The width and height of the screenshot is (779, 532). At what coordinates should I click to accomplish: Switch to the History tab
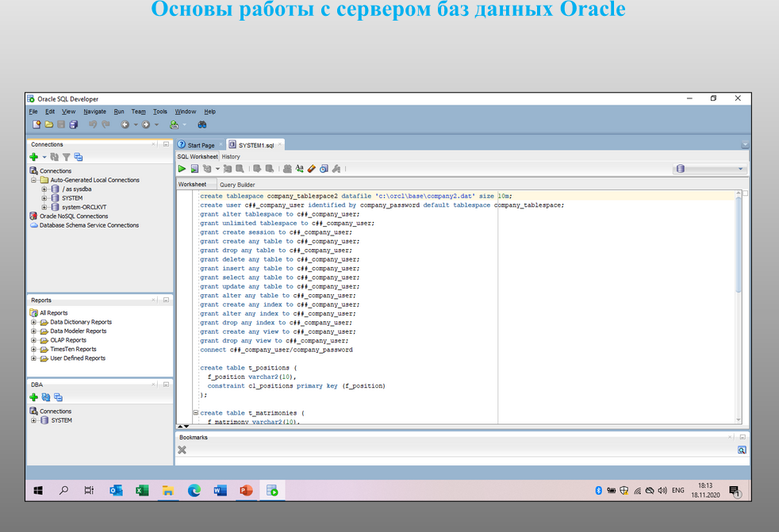pyautogui.click(x=231, y=156)
